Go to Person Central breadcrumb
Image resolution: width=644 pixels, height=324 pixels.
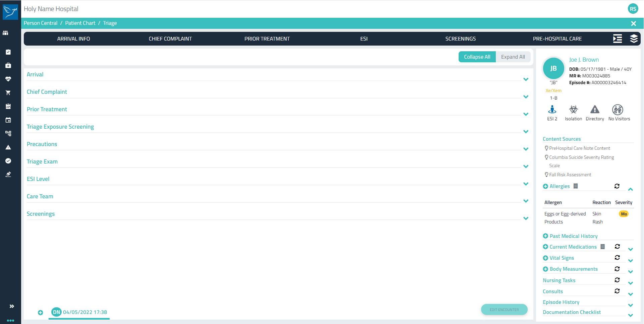pos(41,23)
